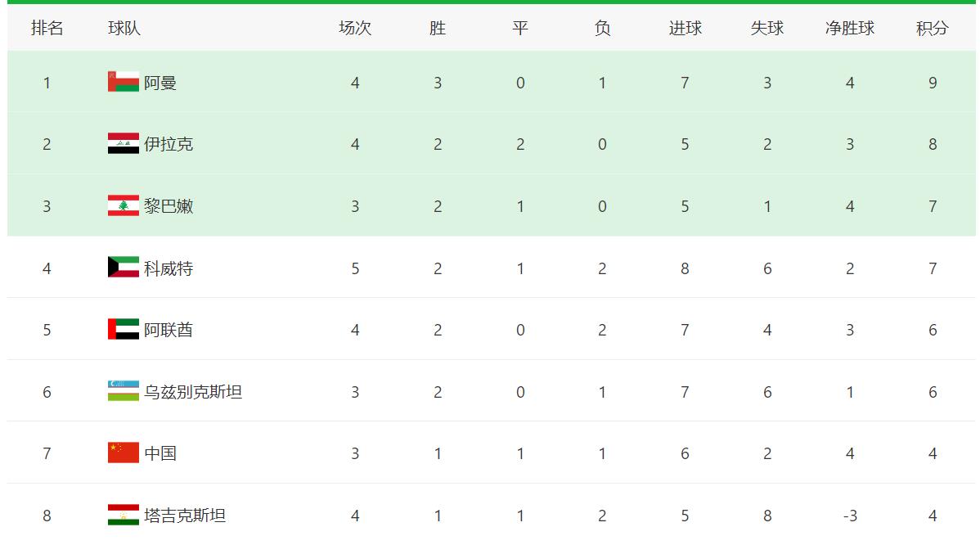Viewport: 980px width, 545px height.
Task: Click the Tajikistan flag icon
Action: point(123,515)
